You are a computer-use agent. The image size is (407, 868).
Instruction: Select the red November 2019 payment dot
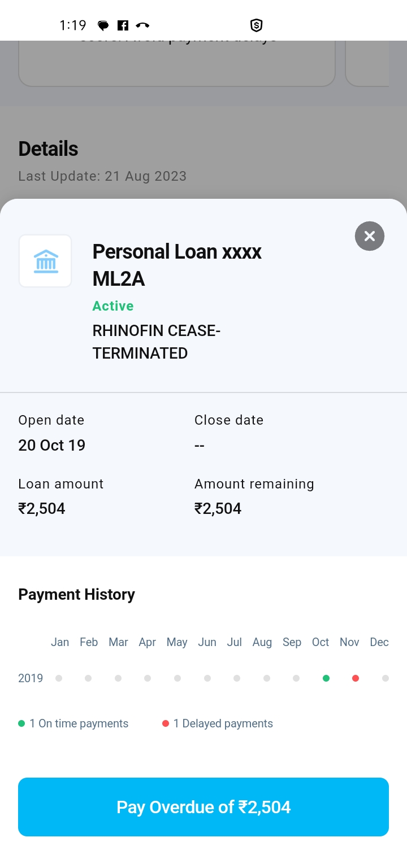[x=356, y=678]
